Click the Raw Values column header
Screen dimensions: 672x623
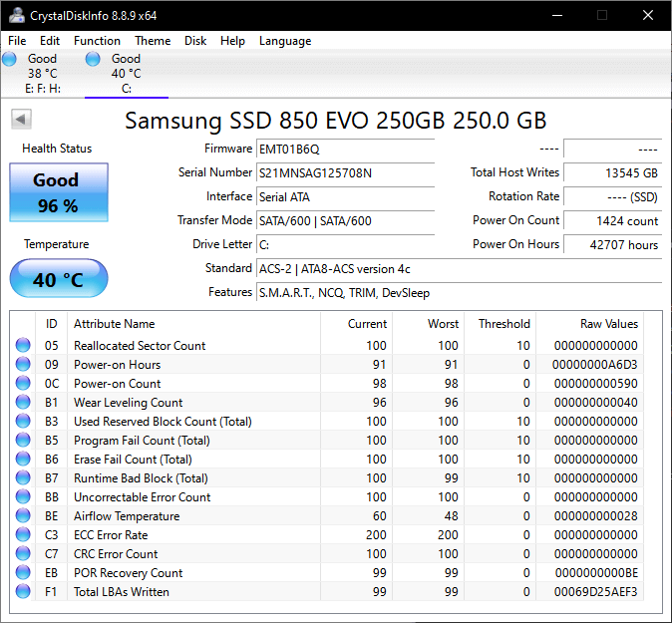589,324
